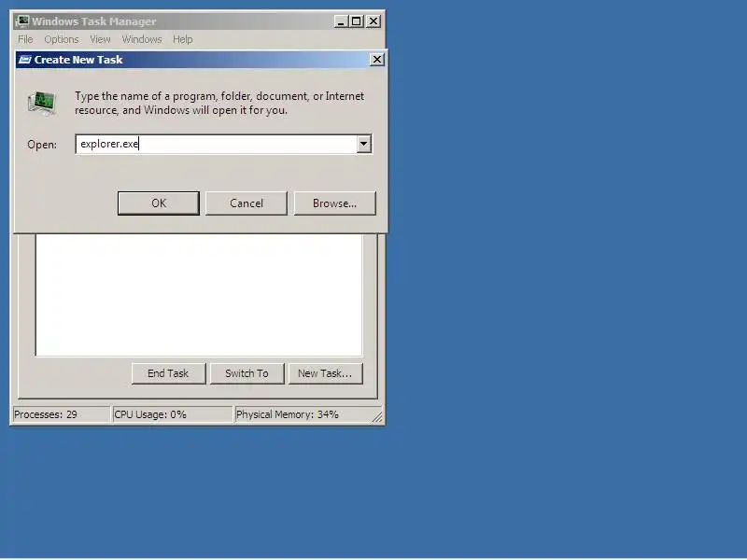Maximize the Windows Task Manager window
This screenshot has height=560, width=747.
pyautogui.click(x=357, y=21)
